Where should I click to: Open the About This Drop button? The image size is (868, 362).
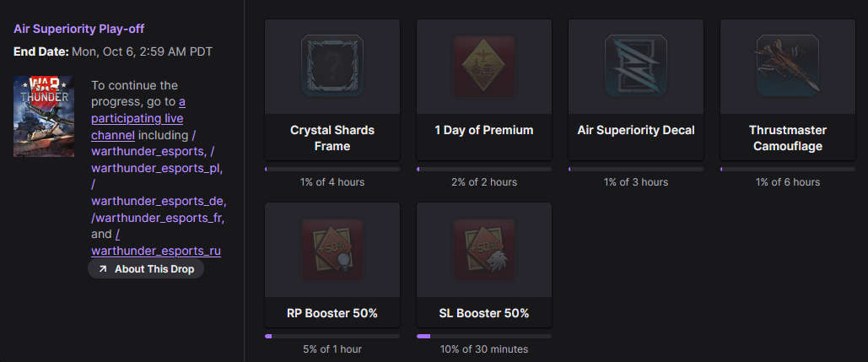[146, 269]
